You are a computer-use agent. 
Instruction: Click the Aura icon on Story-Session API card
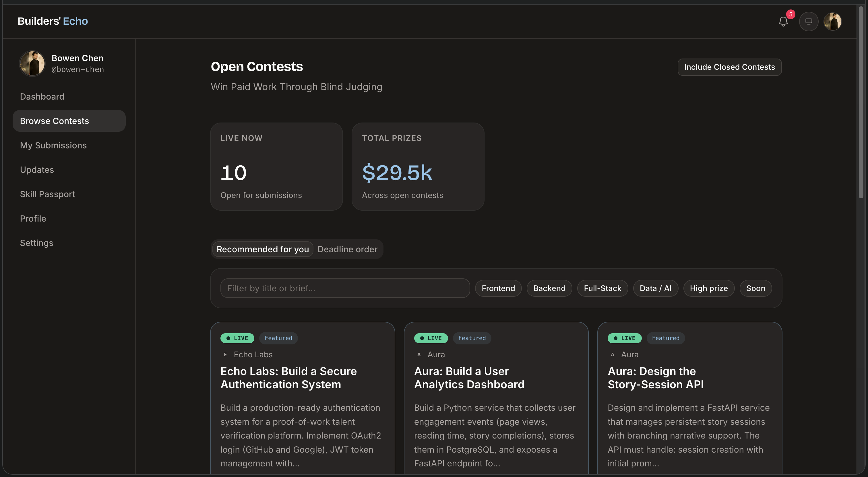(x=613, y=355)
